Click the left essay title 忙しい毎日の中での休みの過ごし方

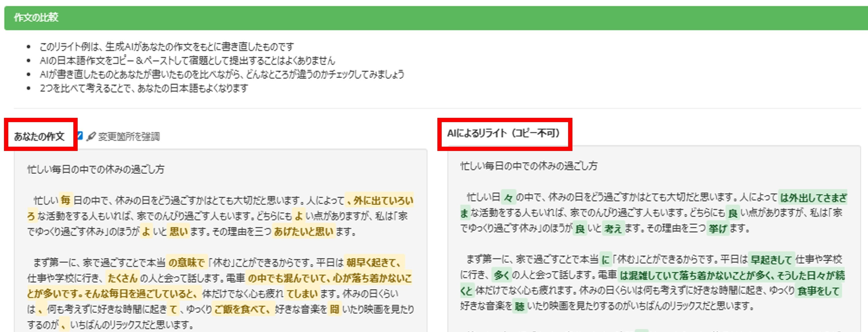tap(96, 169)
